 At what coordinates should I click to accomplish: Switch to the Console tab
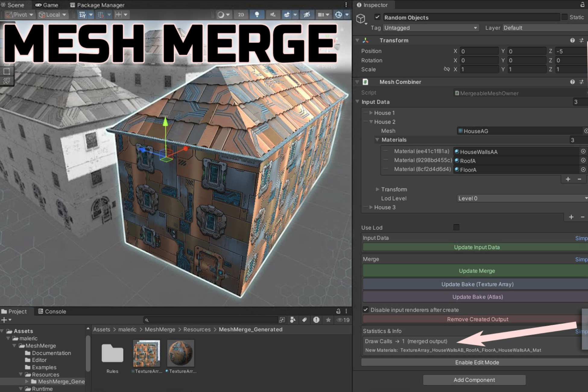point(52,311)
